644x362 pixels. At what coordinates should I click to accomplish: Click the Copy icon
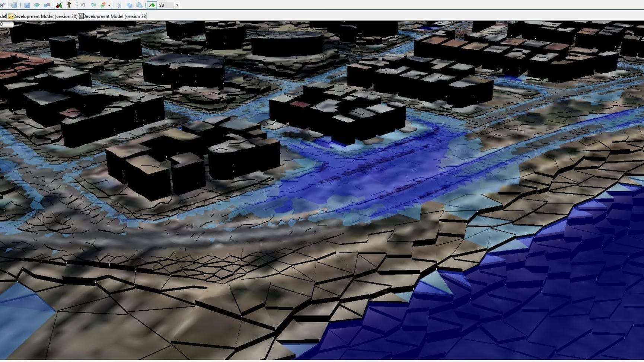pyautogui.click(x=129, y=5)
